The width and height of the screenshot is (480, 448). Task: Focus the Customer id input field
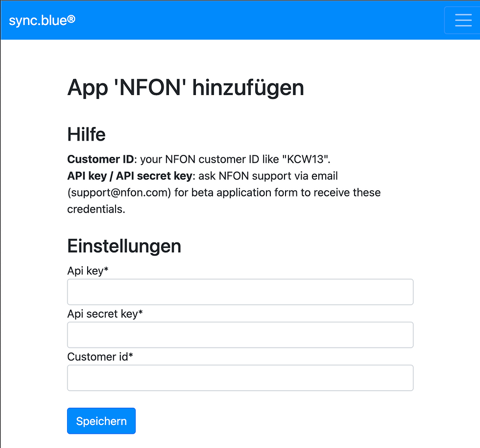tap(240, 377)
